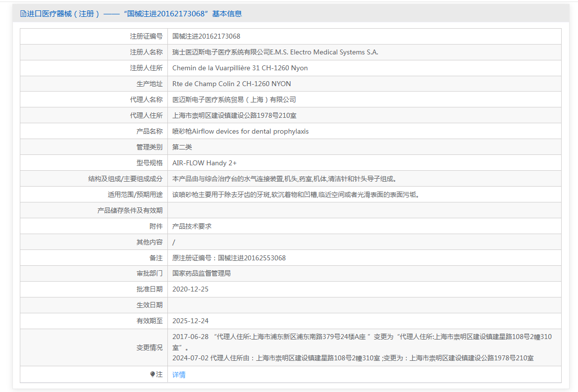Viewport: 578px width, 392px height.
Task: Click the document icon beside 进口医疗器械 header
Action: tap(23, 14)
